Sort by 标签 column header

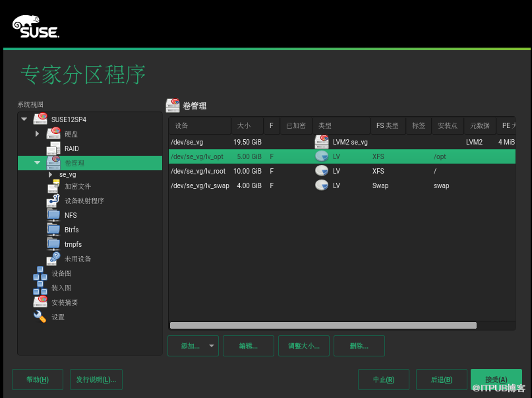(x=419, y=125)
